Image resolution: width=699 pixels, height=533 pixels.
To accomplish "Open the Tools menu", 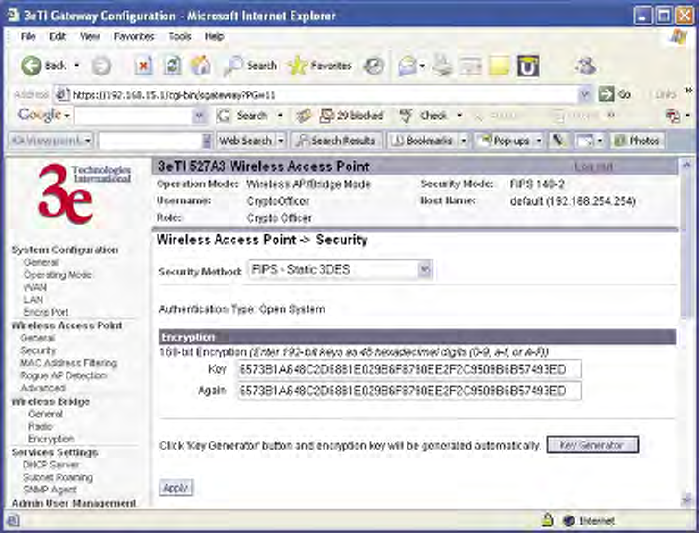I will click(180, 37).
